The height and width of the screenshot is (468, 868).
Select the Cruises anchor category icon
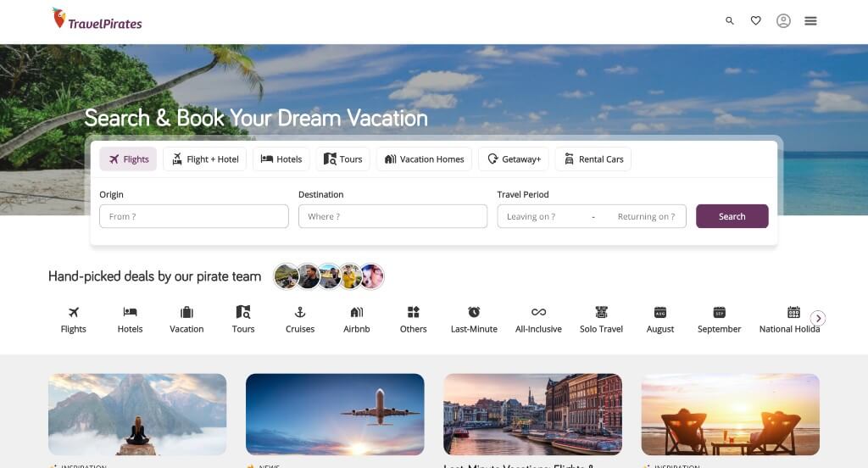300,312
